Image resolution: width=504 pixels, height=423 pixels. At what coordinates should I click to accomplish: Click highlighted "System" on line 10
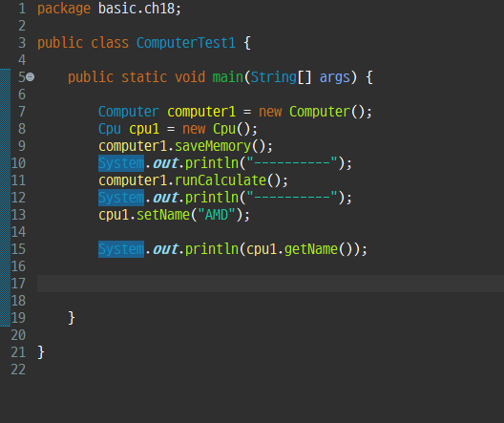(121, 163)
